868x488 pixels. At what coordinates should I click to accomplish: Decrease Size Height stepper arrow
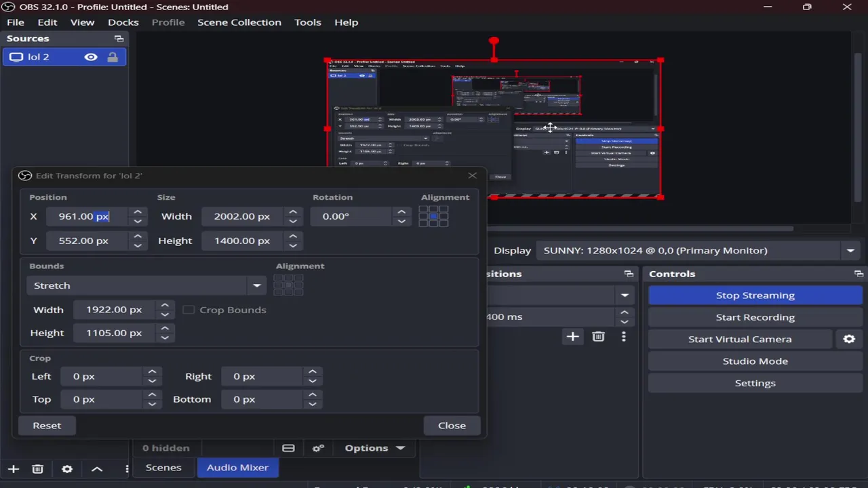[293, 245]
